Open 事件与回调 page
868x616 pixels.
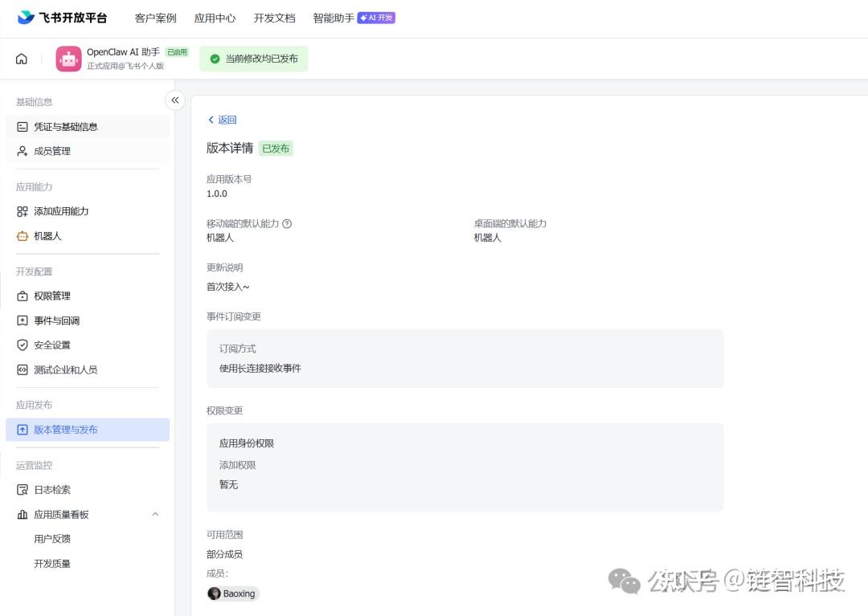pyautogui.click(x=88, y=320)
